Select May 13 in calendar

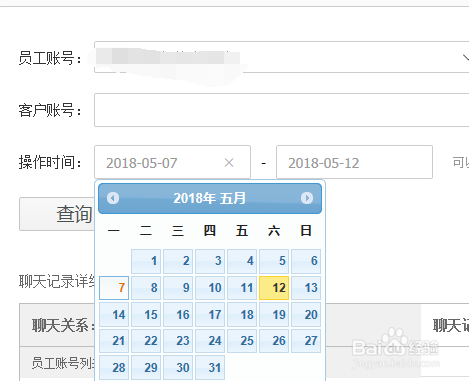click(306, 288)
